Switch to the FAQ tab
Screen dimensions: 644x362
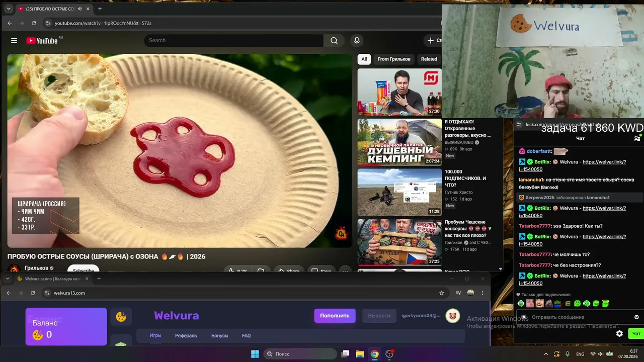coord(246,335)
